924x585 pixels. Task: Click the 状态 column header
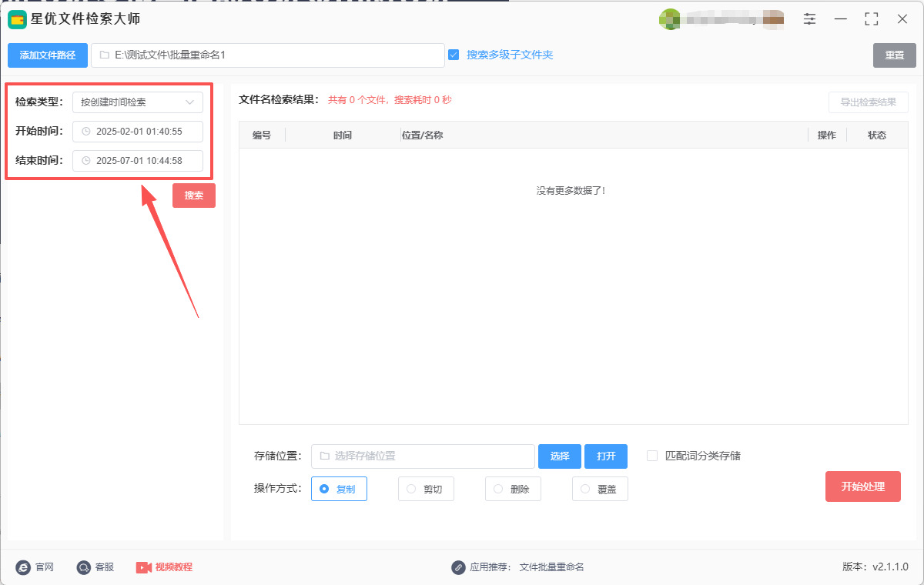(877, 135)
